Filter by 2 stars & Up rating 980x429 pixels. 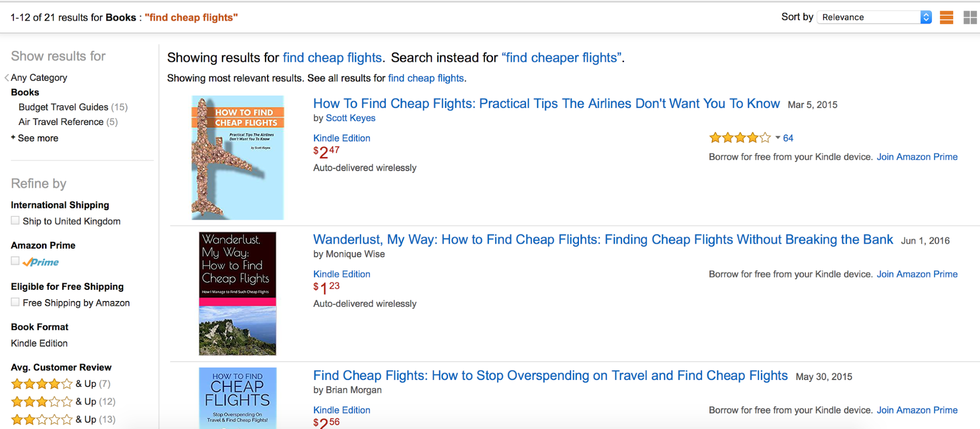point(42,420)
